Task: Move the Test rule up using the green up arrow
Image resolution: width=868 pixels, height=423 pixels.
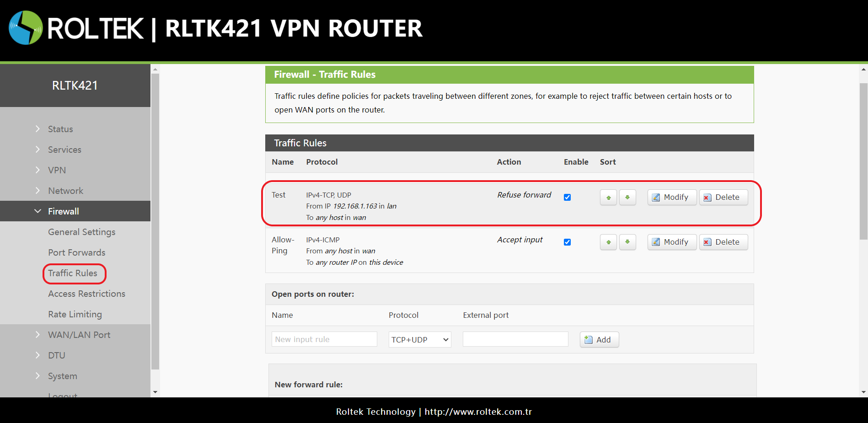Action: (608, 197)
